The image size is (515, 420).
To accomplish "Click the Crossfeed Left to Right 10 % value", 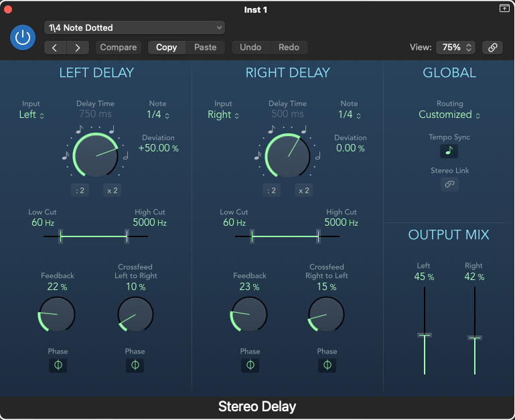I will (x=136, y=287).
